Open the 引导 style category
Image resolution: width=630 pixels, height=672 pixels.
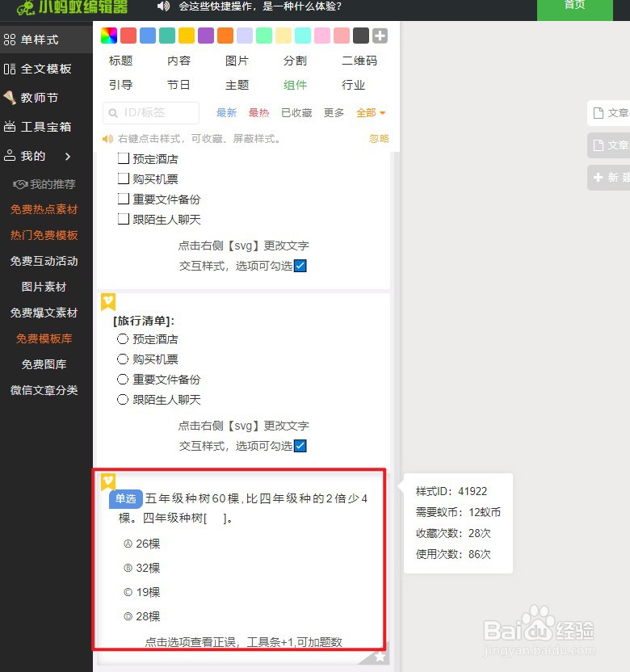(121, 85)
